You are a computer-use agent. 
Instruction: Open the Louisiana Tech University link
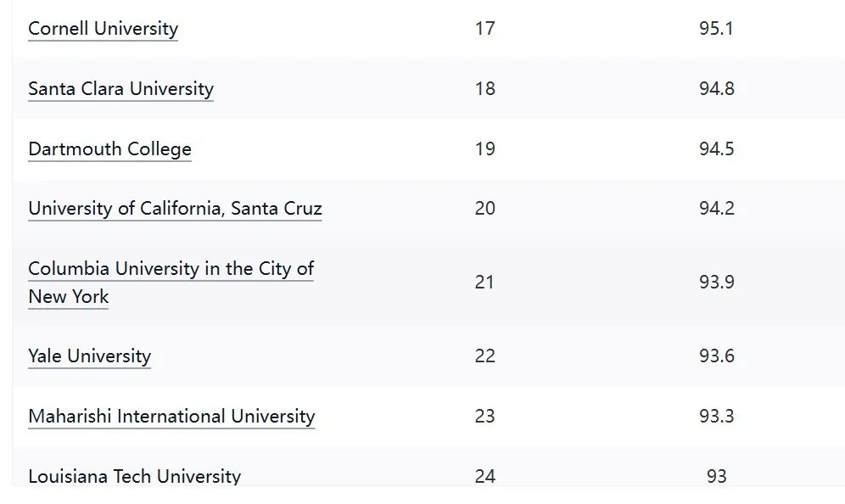click(134, 476)
